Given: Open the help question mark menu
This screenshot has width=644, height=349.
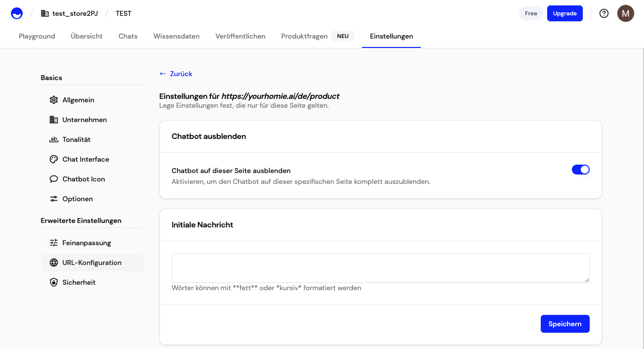Looking at the screenshot, I should tap(604, 13).
